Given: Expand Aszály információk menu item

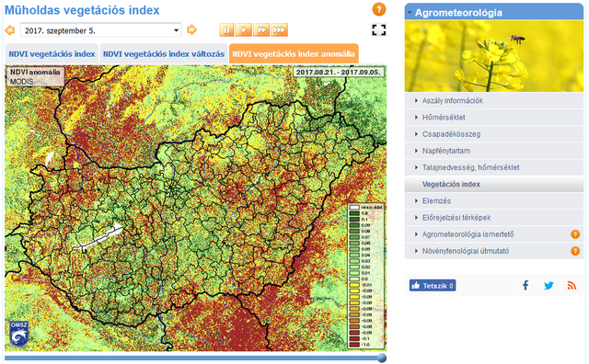Looking at the screenshot, I should [x=494, y=100].
